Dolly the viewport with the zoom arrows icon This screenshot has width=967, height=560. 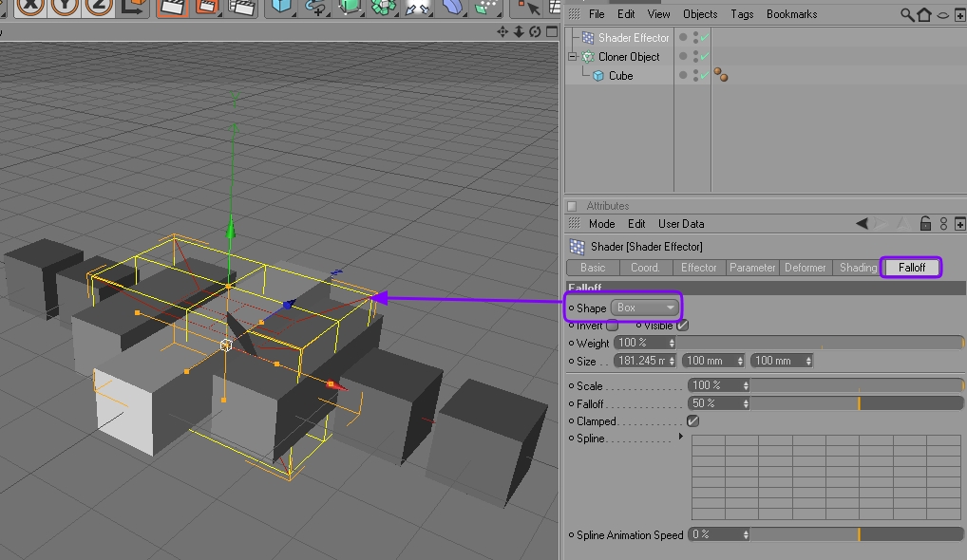(x=519, y=31)
